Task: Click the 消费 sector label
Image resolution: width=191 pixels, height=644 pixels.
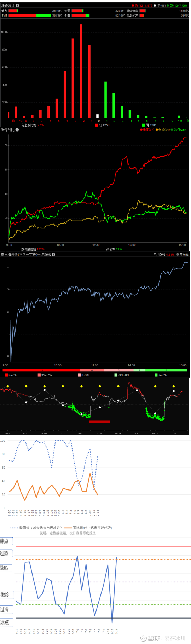Action: pyautogui.click(x=4, y=11)
